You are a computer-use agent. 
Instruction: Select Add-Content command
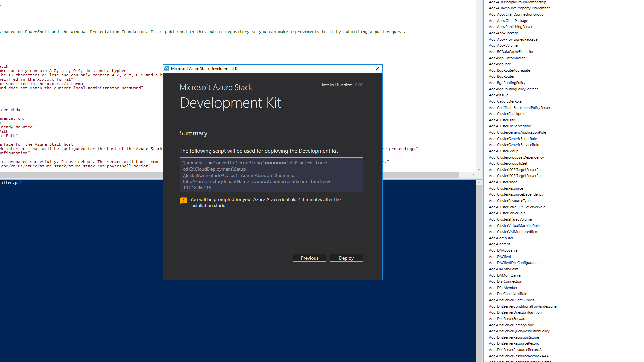[x=499, y=244]
